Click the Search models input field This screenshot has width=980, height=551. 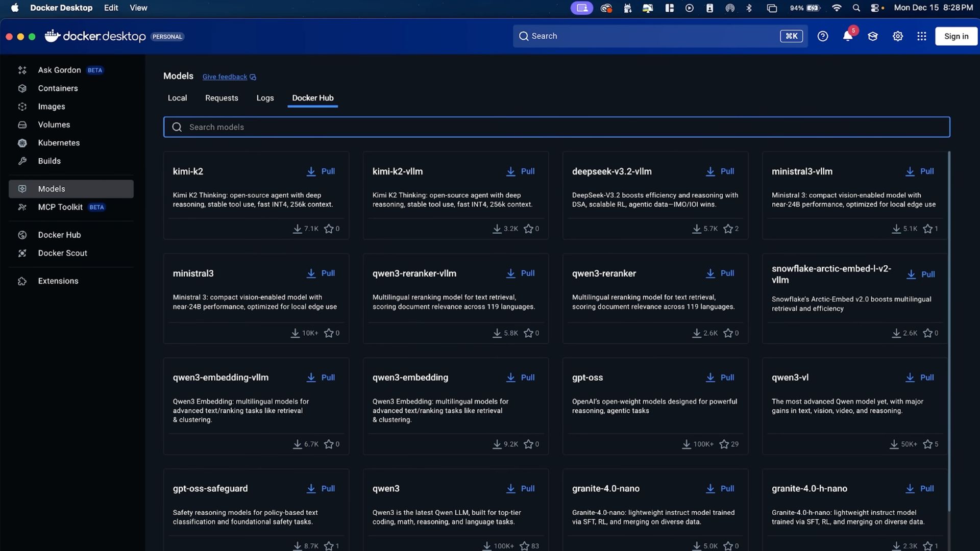556,127
